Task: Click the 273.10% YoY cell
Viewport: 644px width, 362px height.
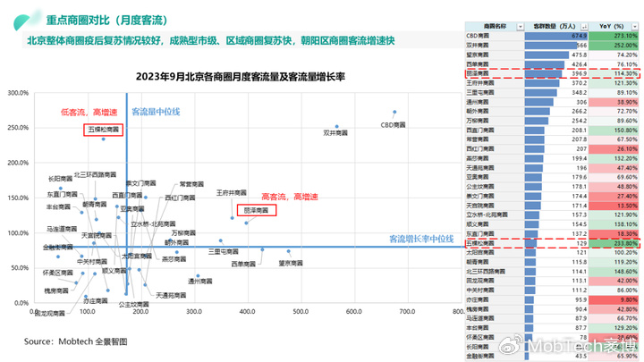Action: pyautogui.click(x=614, y=36)
